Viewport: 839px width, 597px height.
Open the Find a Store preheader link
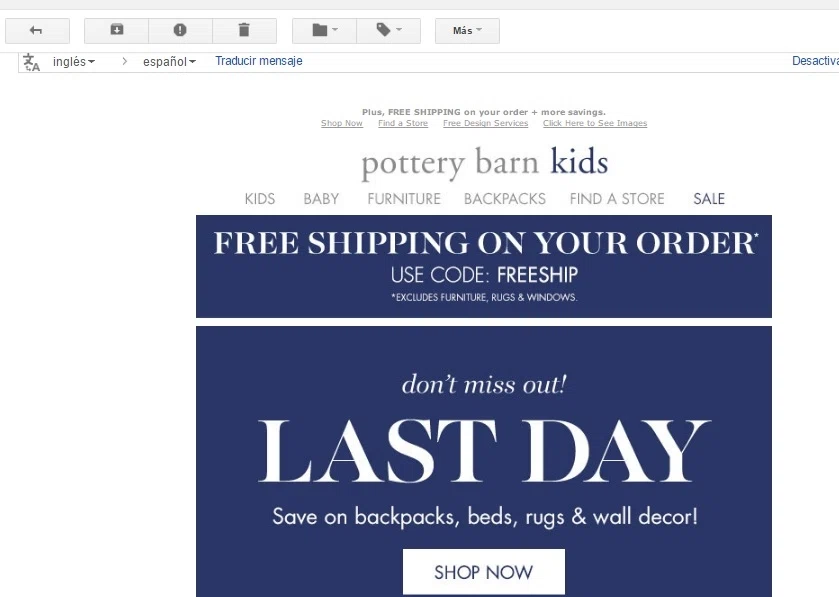click(x=403, y=123)
